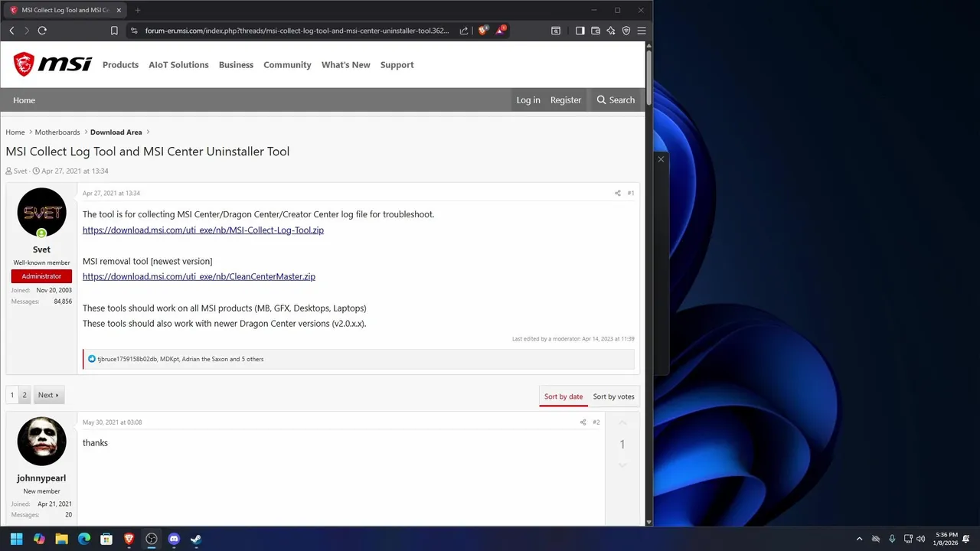The height and width of the screenshot is (551, 980).
Task: Close the MSI Collect Log Tool tab
Action: 119,10
